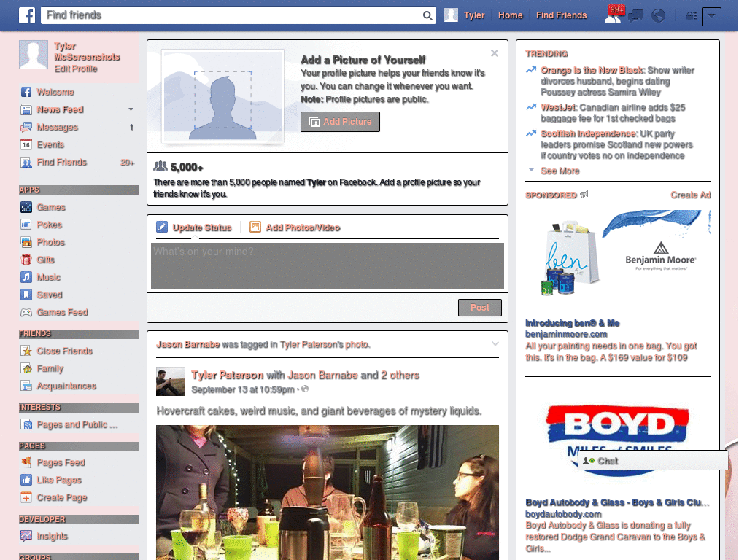Open privacy shortcuts icon
The image size is (747, 560).
(692, 15)
